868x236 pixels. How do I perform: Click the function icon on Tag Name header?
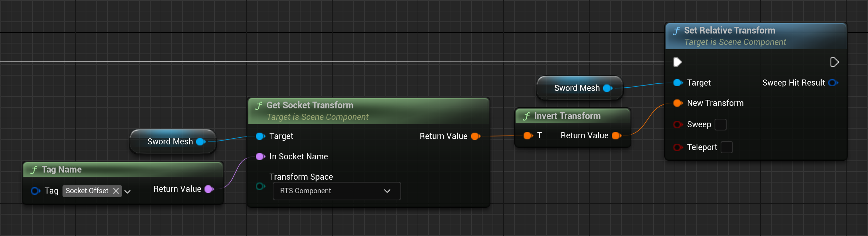point(34,170)
